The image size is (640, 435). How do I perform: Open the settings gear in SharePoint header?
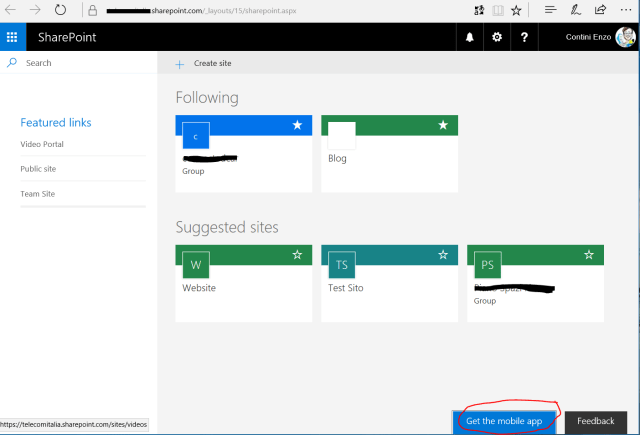pyautogui.click(x=497, y=37)
